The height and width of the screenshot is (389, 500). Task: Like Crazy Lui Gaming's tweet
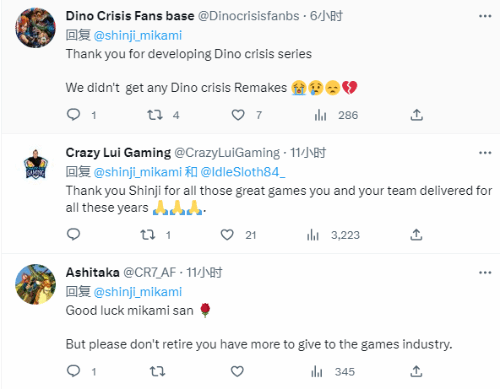(227, 235)
